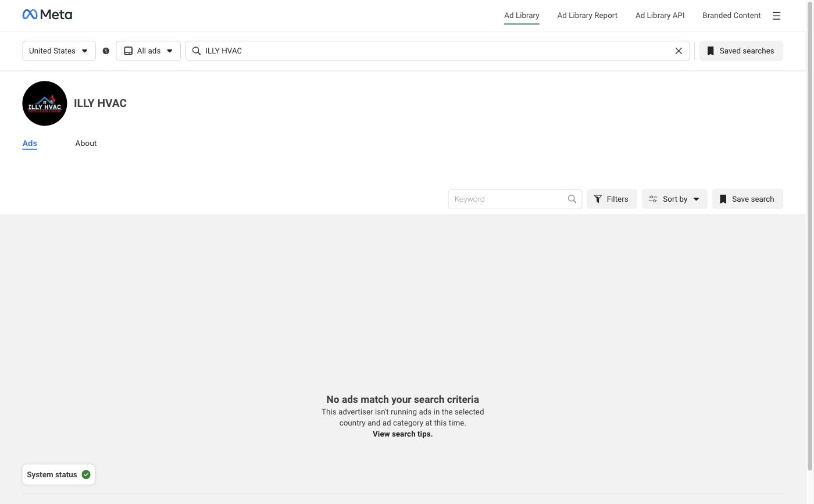The image size is (814, 504).
Task: Switch to the About tab
Action: click(x=86, y=143)
